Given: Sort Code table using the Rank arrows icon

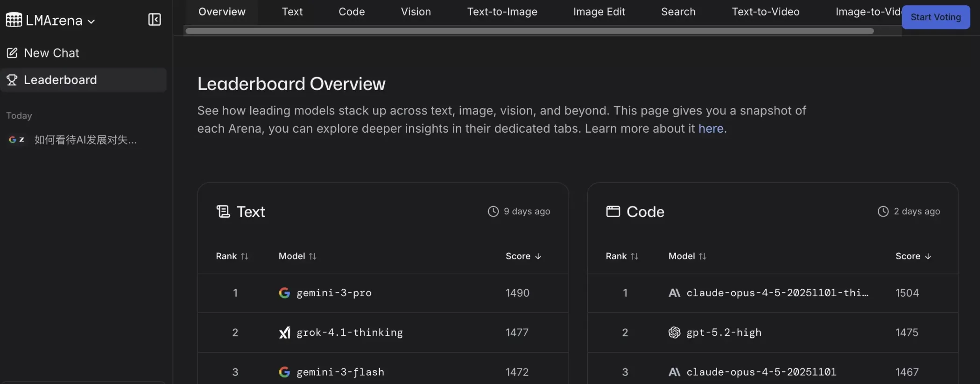Looking at the screenshot, I should [x=635, y=256].
